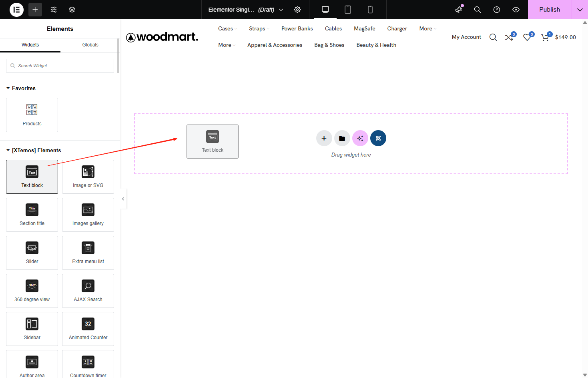The height and width of the screenshot is (378, 588).
Task: Open the wishlist hearts icon
Action: 527,37
